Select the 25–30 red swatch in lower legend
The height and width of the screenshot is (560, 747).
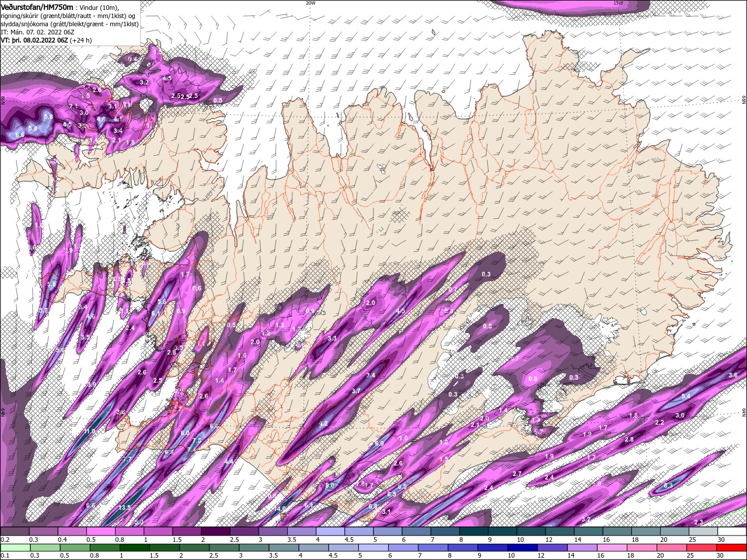coord(701,548)
